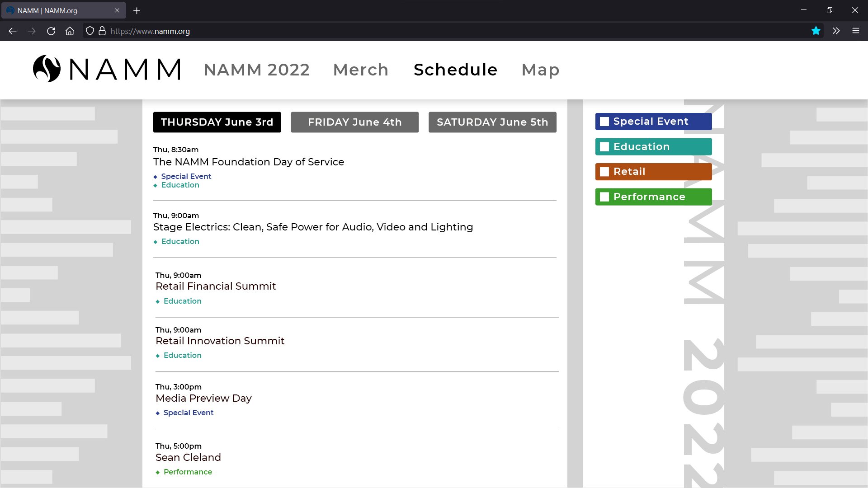Viewport: 868px width, 488px height.
Task: Open the browser hamburger menu
Action: click(856, 31)
